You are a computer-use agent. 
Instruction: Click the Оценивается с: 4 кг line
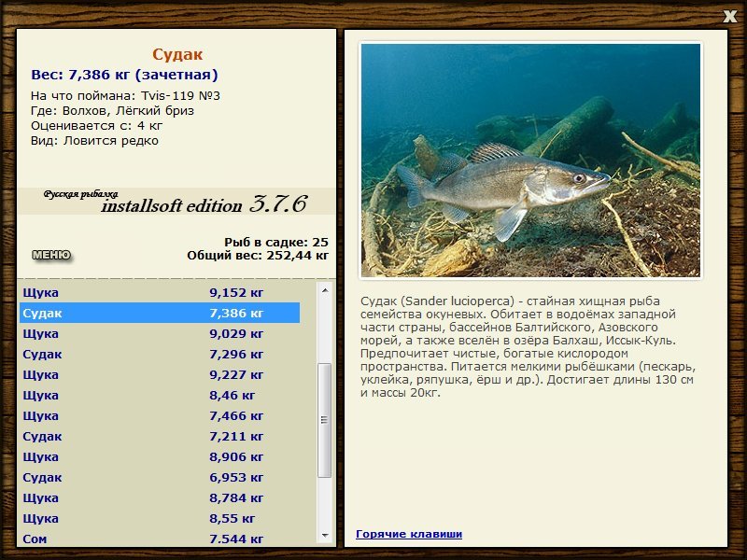(x=97, y=126)
